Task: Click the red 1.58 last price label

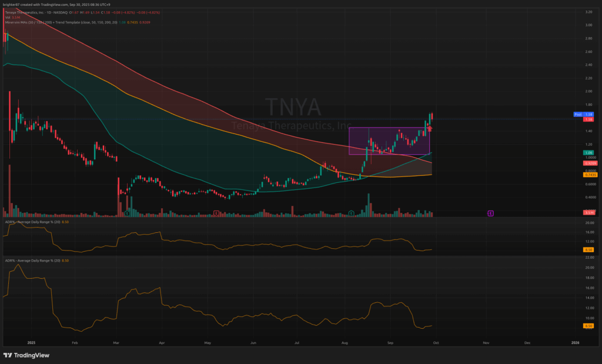Action: point(588,119)
